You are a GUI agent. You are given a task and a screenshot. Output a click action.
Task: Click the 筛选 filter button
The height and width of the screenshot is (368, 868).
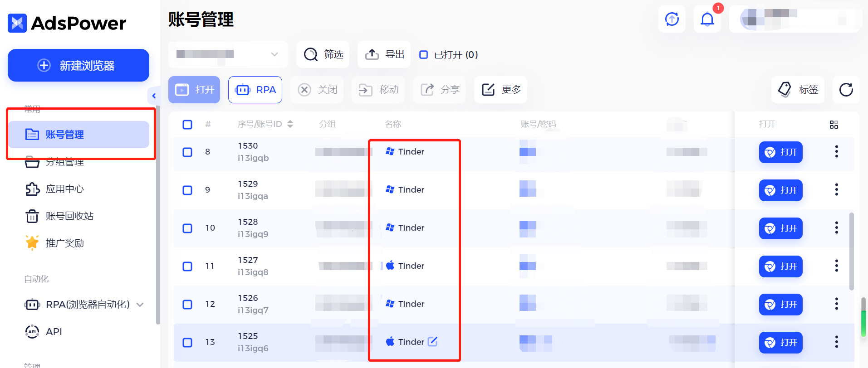[323, 54]
